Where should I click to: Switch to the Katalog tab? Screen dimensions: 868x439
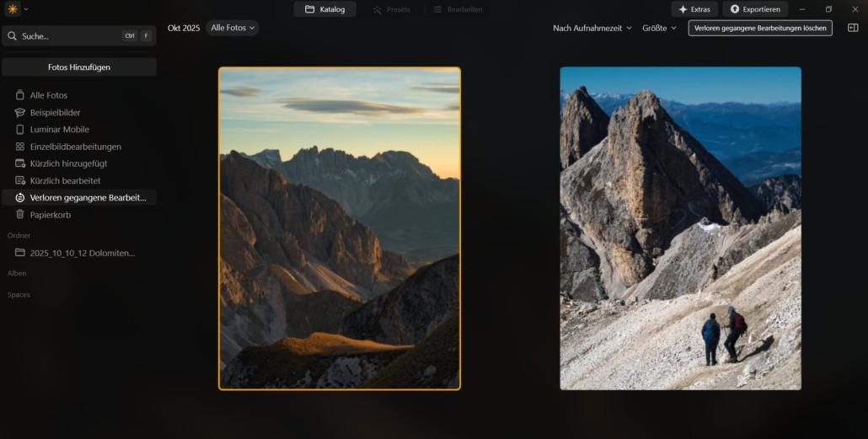click(324, 9)
